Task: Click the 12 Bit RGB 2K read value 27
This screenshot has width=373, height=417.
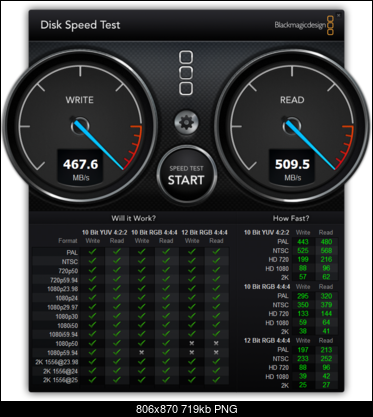Action: [x=326, y=385]
